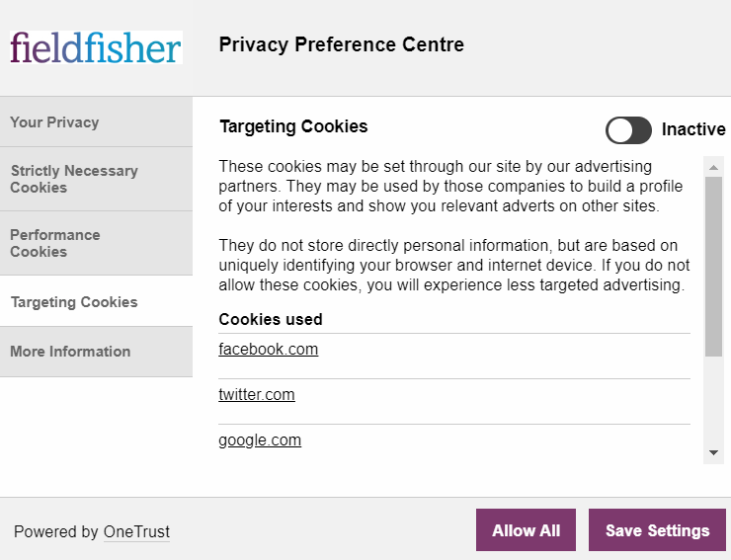Screen dimensions: 731x560
Task: Click the vertical scrollbar thumb
Action: pos(713,267)
